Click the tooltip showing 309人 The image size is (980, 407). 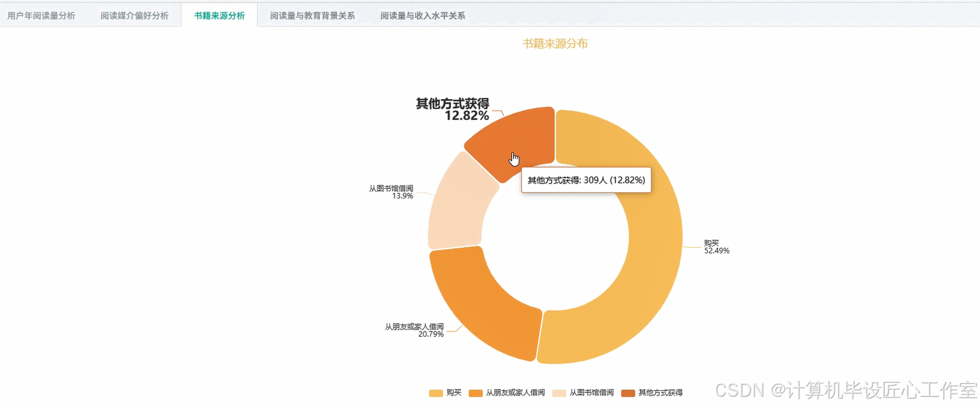[586, 180]
